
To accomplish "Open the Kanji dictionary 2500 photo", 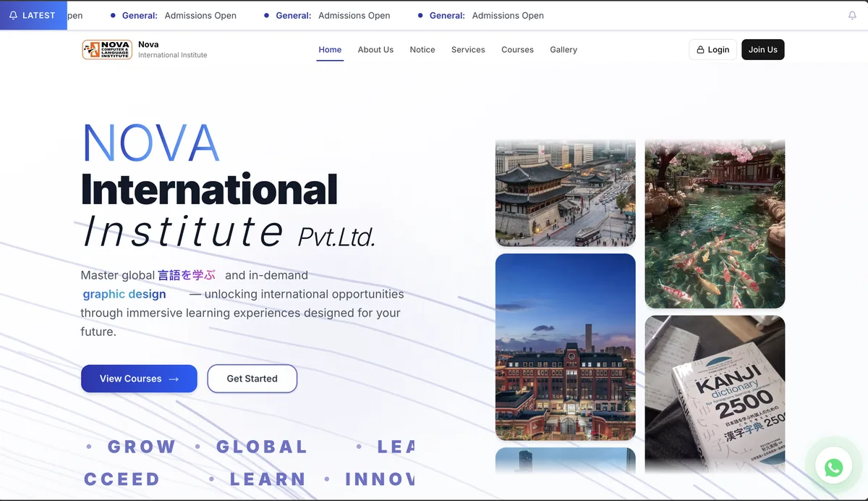I will point(715,395).
